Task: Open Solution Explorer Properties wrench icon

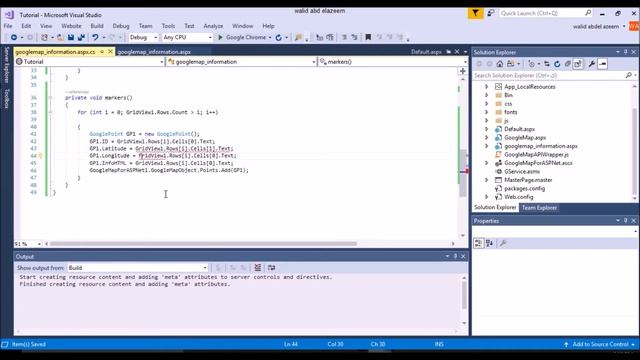Action: pyautogui.click(x=591, y=64)
